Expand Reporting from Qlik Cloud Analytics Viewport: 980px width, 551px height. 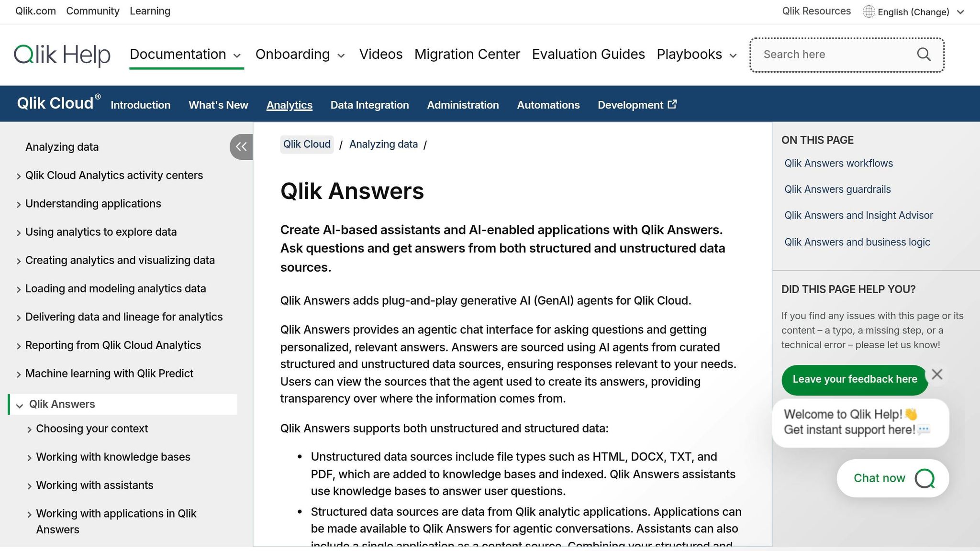19,346
